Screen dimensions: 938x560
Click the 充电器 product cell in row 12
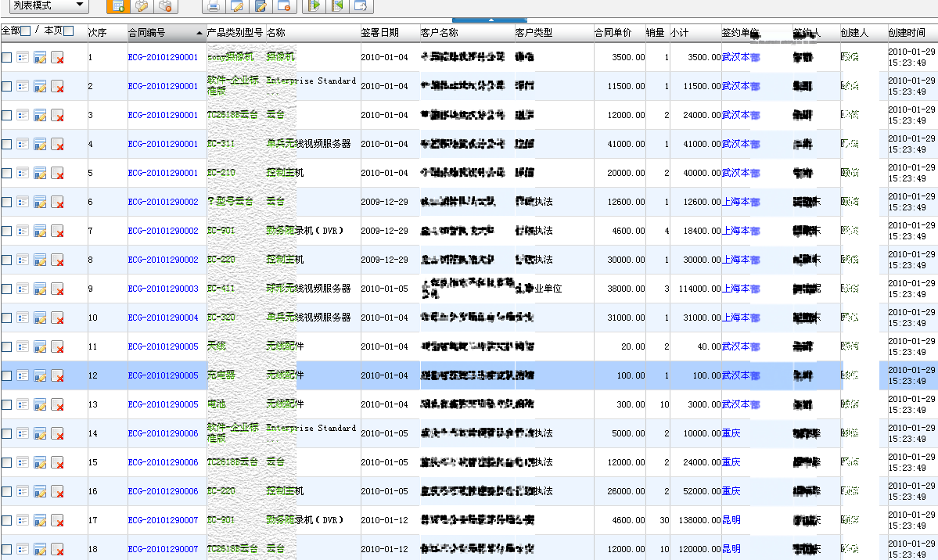pyautogui.click(x=221, y=375)
